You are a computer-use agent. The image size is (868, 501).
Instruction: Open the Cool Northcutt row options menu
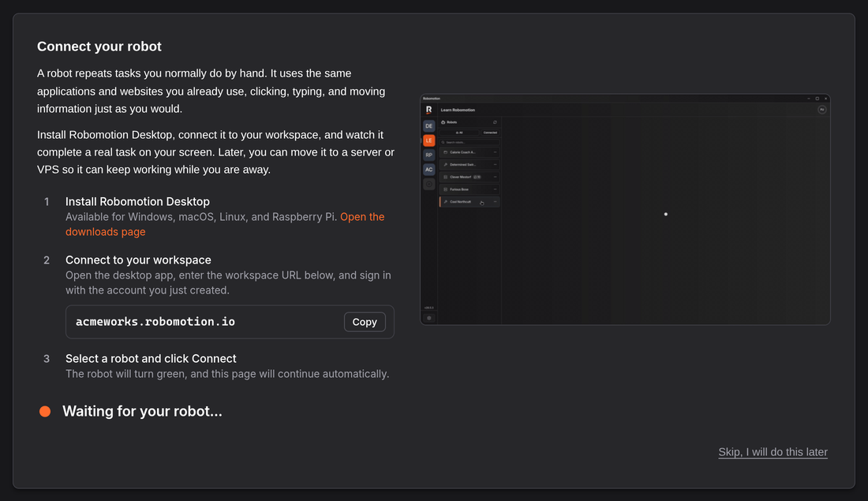(x=495, y=201)
